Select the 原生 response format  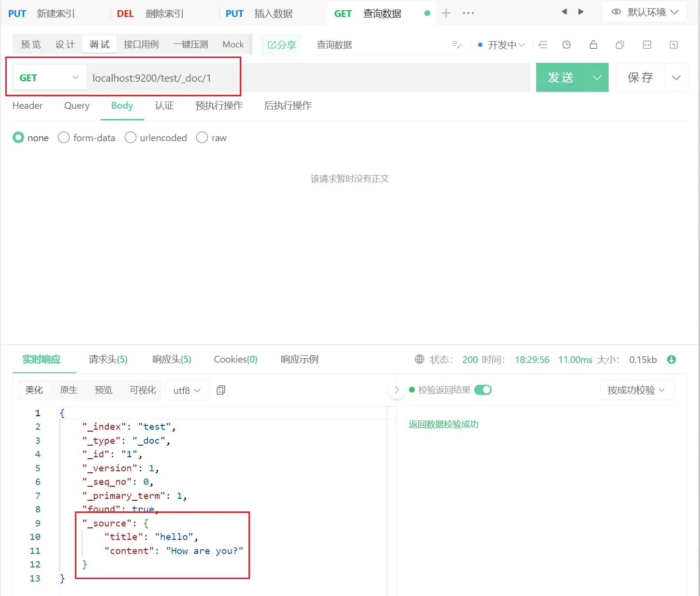(x=69, y=390)
